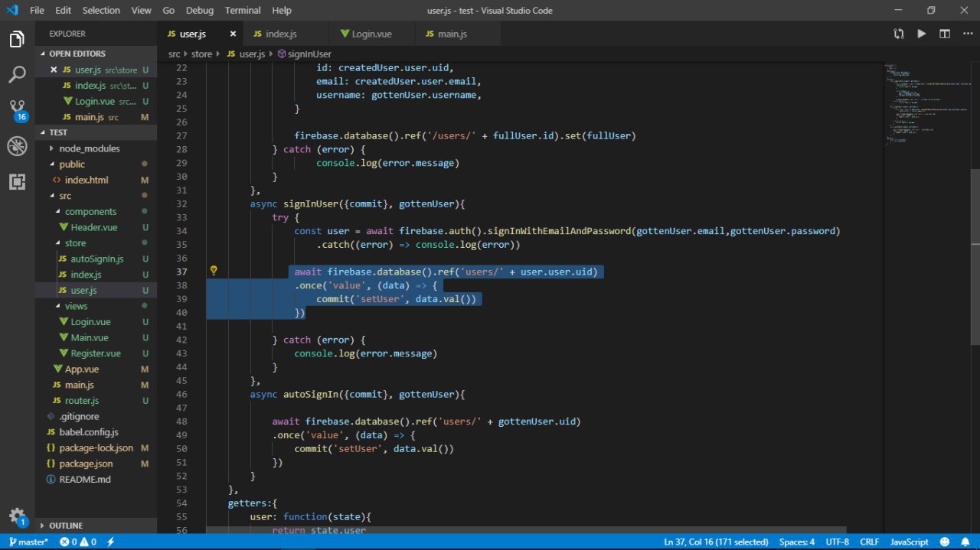This screenshot has width=980, height=550.
Task: Open index.html in the file tree
Action: tap(87, 180)
